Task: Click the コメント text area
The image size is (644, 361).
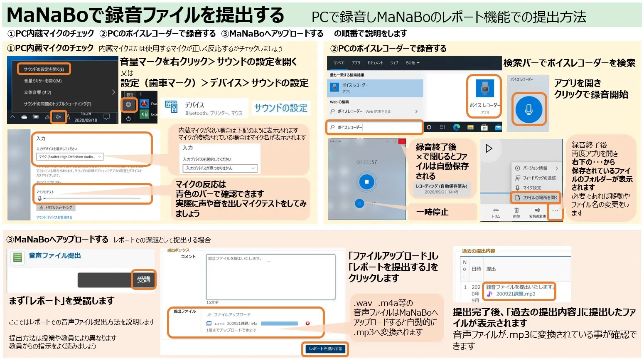Action: [270, 277]
